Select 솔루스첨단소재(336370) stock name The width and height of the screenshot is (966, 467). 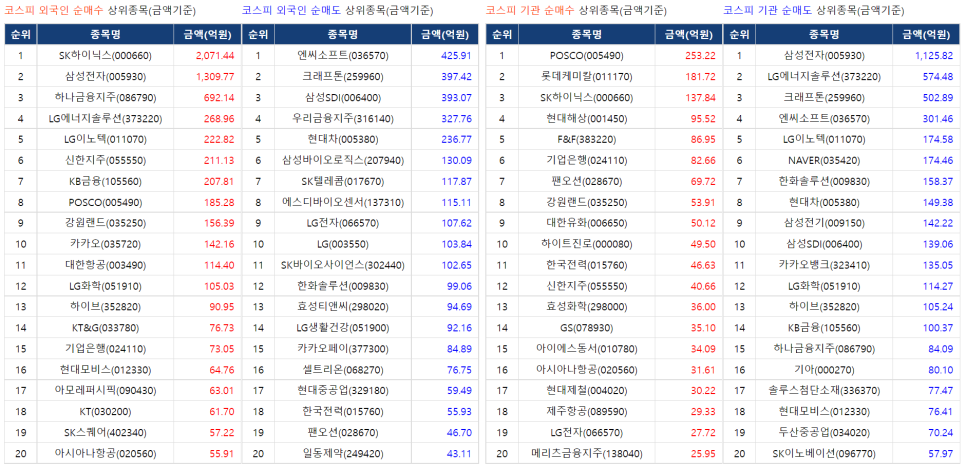pos(826,391)
